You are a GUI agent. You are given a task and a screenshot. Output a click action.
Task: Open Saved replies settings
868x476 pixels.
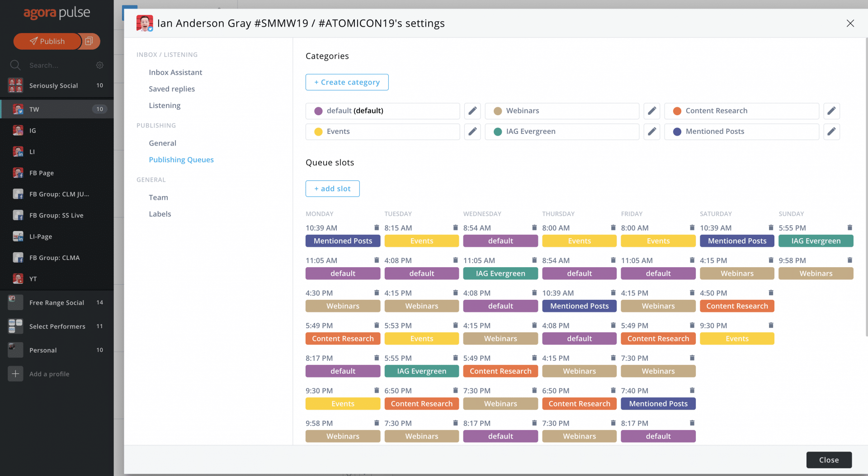[172, 89]
